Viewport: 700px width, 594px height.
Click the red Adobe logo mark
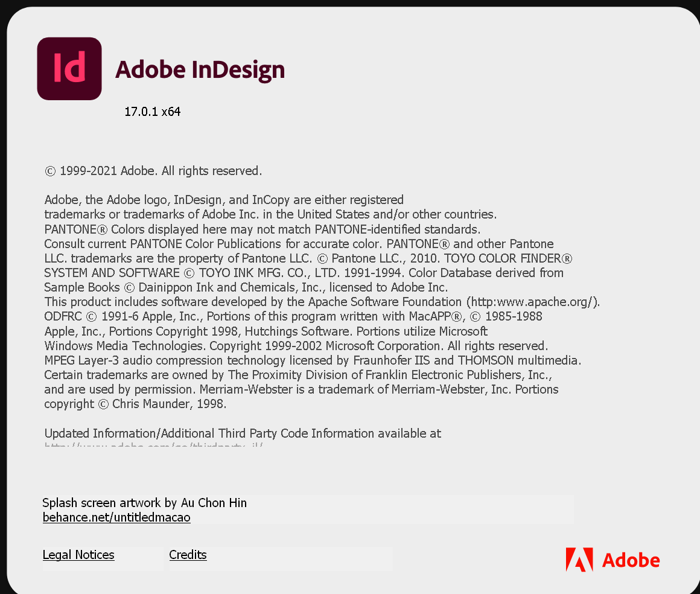click(579, 560)
